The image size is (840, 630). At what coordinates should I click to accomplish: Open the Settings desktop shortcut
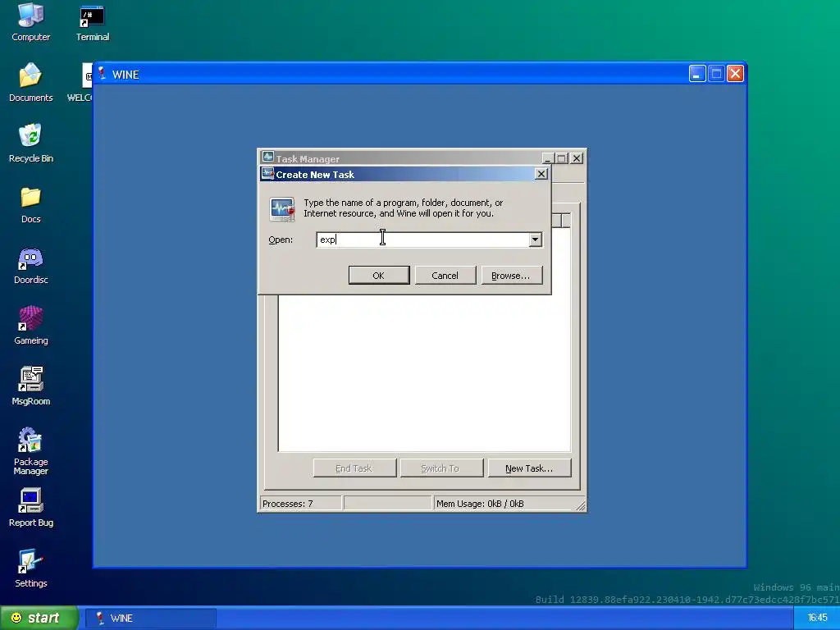coord(30,568)
